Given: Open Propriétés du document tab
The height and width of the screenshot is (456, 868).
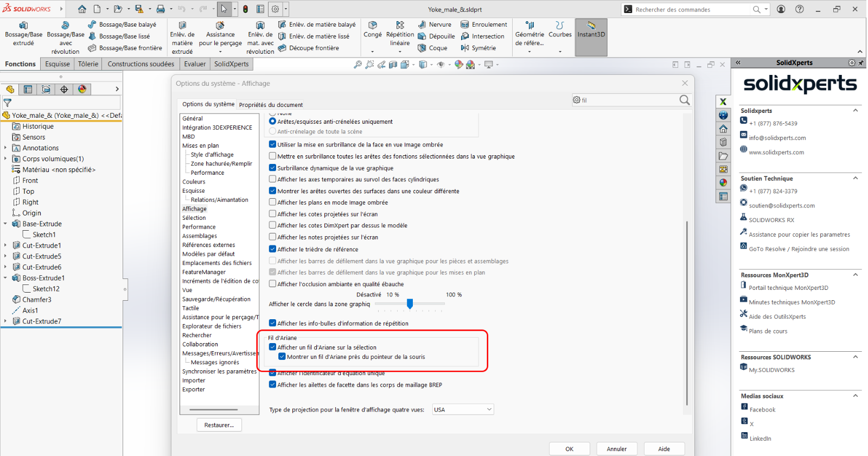Looking at the screenshot, I should pyautogui.click(x=271, y=105).
